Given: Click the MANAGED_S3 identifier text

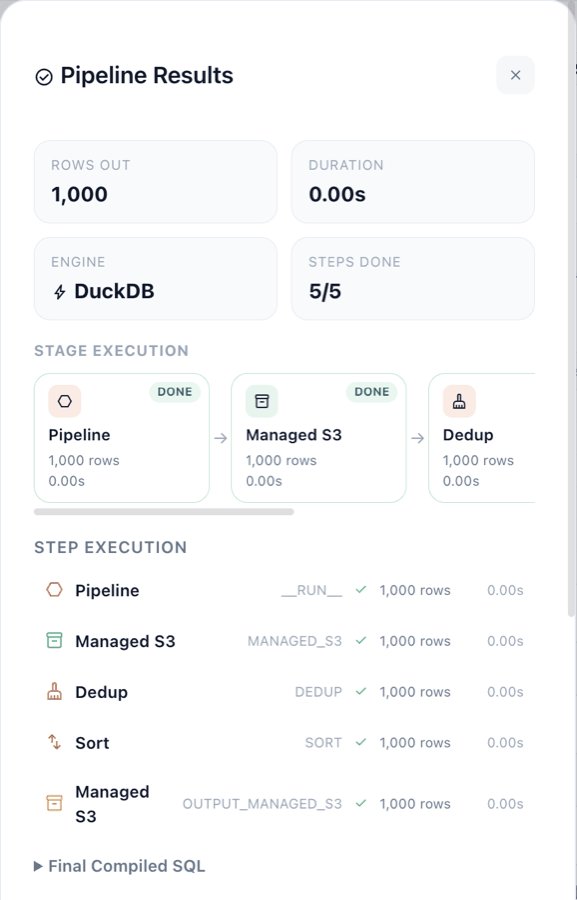Looking at the screenshot, I should (x=295, y=641).
